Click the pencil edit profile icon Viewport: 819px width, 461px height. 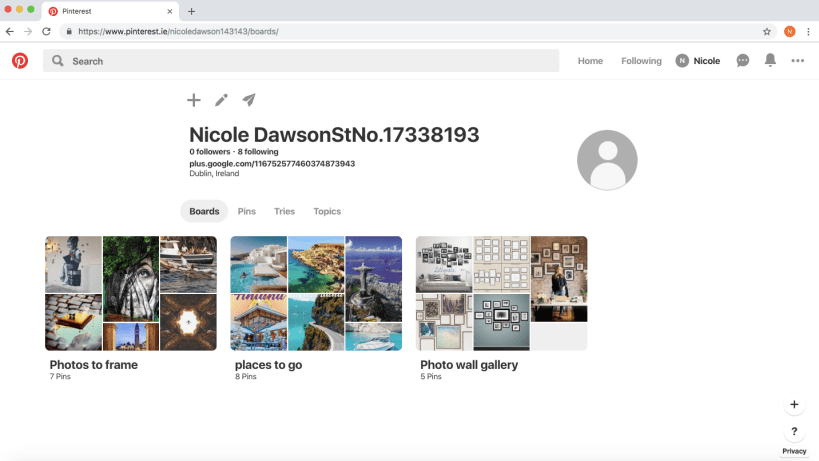[221, 100]
